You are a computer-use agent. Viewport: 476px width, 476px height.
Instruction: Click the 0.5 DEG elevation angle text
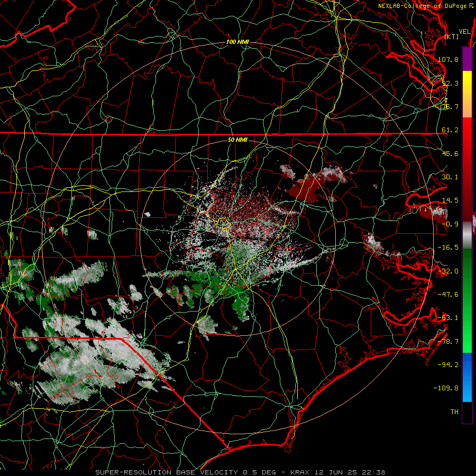259,472
